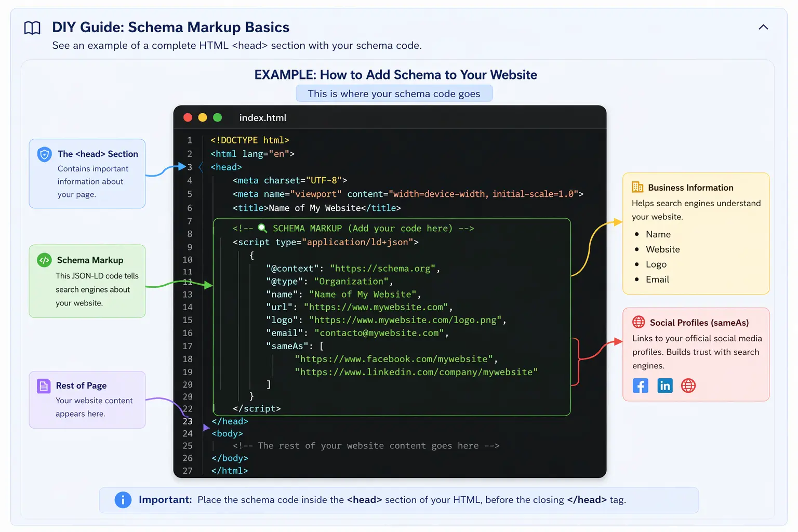Click the purple document icon in Rest of Page card
This screenshot has width=798, height=532.
click(44, 386)
